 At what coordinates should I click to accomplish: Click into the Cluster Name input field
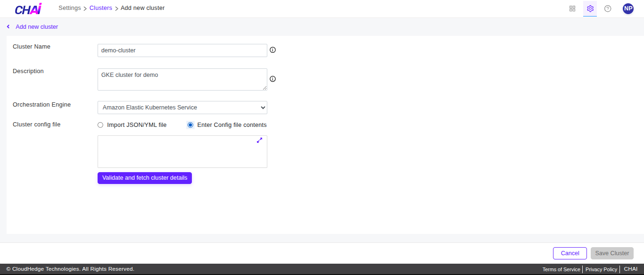[x=182, y=50]
